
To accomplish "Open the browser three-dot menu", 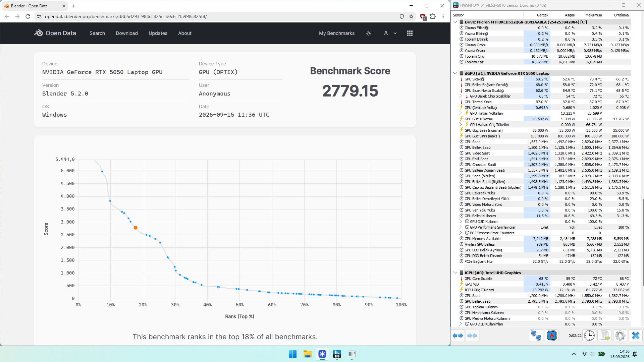I will click(443, 16).
